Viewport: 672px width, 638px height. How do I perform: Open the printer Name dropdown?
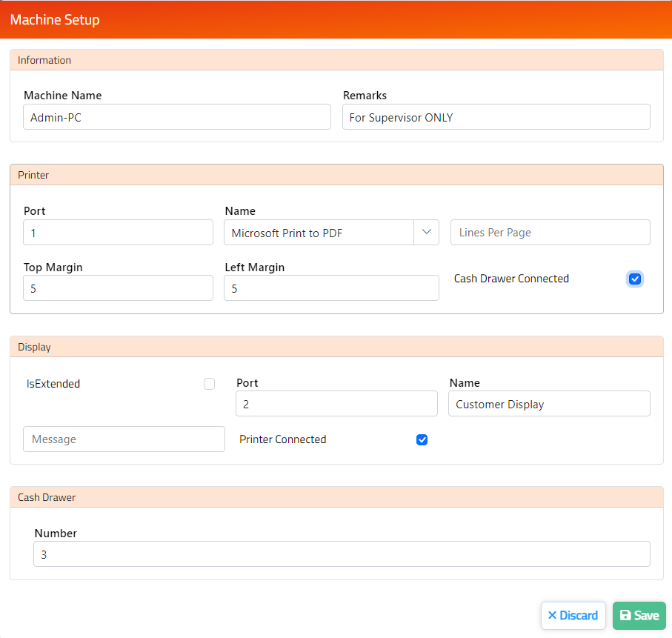(x=426, y=232)
